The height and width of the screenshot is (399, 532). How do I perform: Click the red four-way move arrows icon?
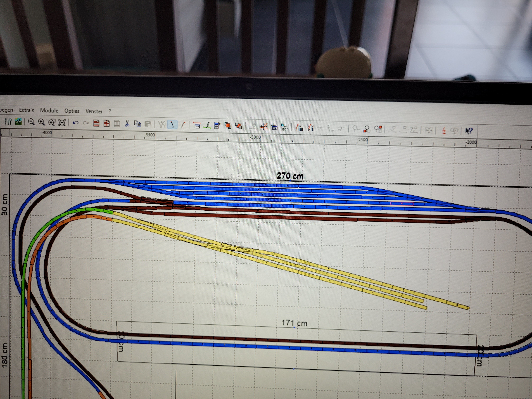click(264, 127)
